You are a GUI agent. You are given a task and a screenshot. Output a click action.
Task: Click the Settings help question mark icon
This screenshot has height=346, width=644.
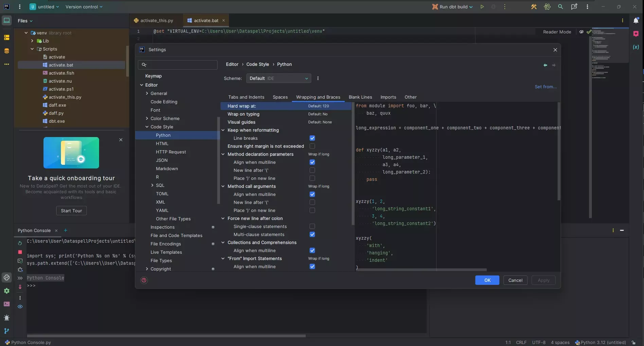tap(144, 280)
